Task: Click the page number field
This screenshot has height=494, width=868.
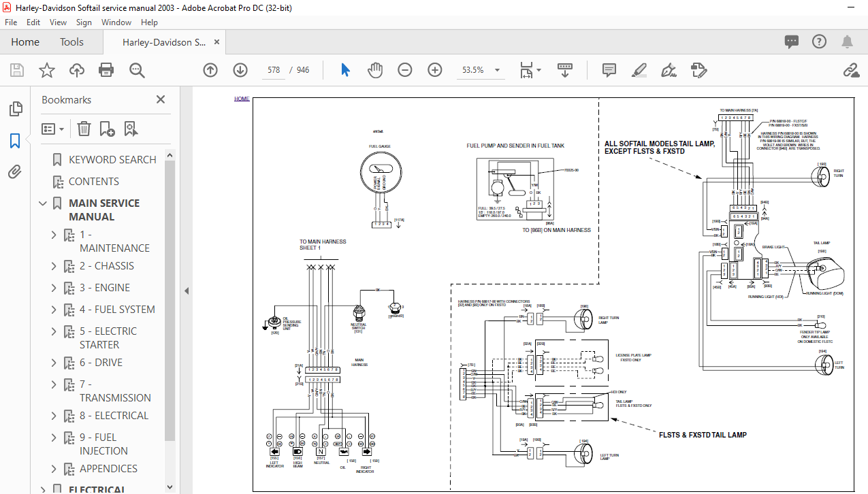Action: point(274,70)
